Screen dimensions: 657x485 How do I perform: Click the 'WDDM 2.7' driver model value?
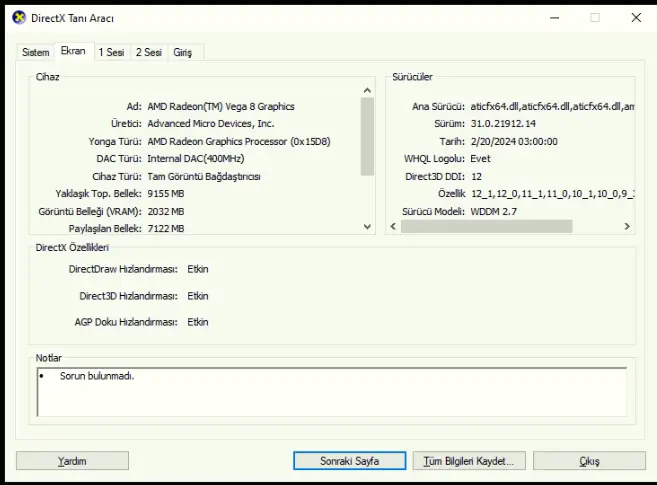point(494,212)
